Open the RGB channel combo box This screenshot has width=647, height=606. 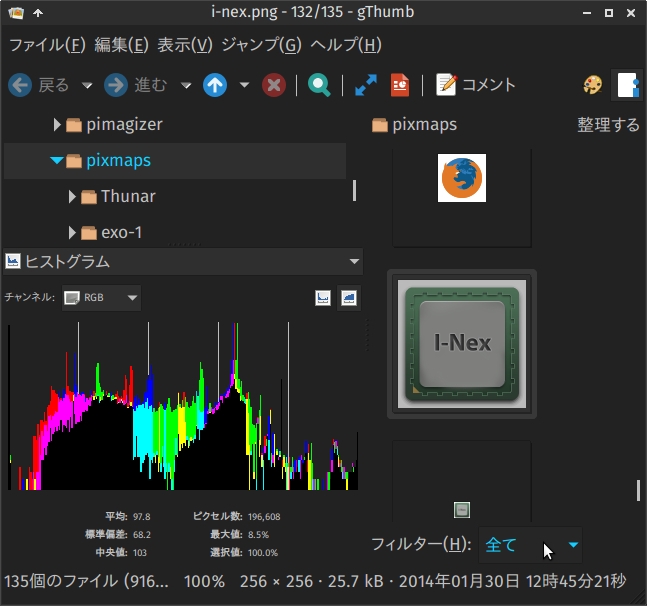click(x=102, y=297)
